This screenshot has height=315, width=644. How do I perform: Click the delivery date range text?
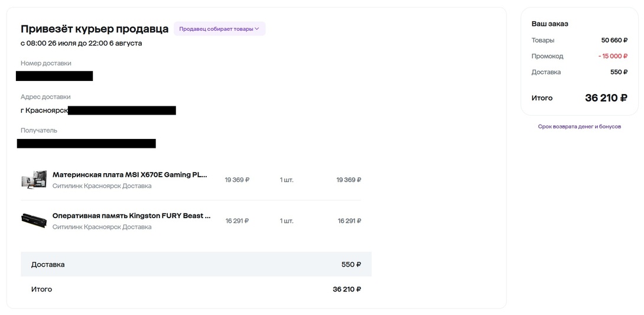click(81, 43)
